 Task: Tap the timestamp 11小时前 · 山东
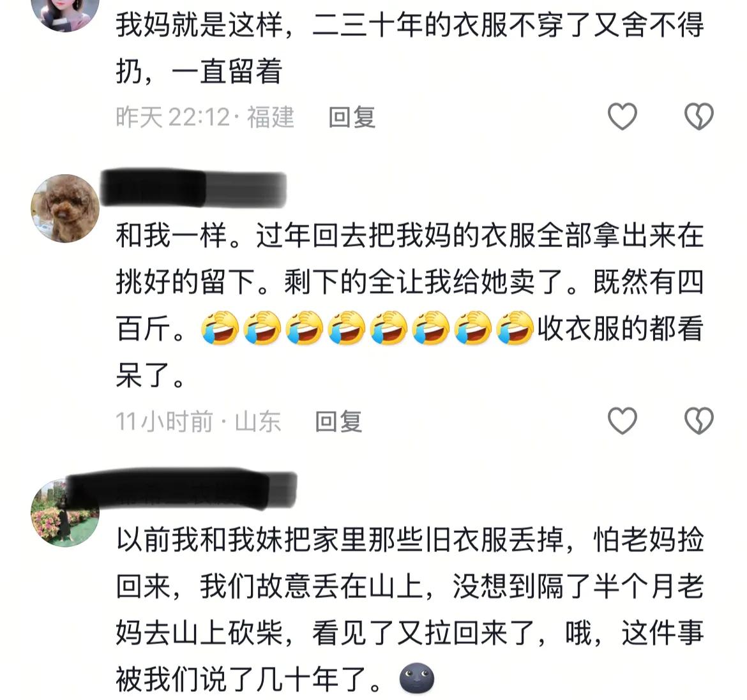pyautogui.click(x=199, y=421)
